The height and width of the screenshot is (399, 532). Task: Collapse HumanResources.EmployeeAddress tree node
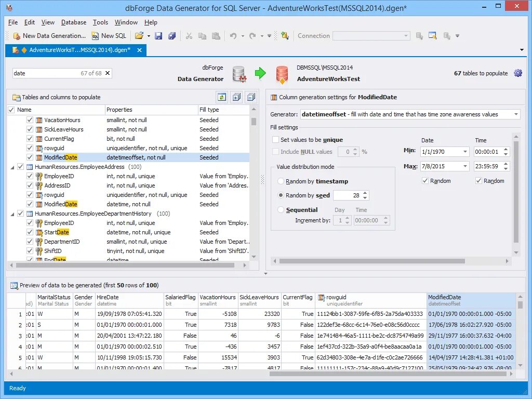coord(12,167)
